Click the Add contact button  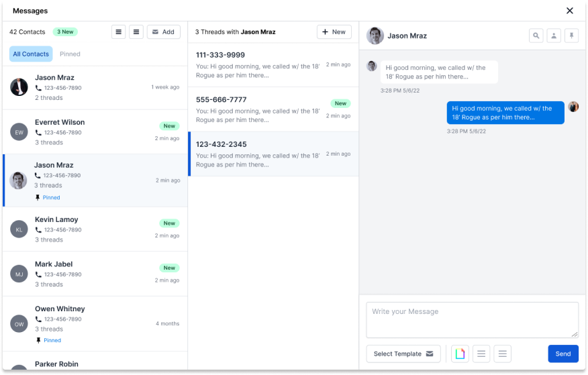pyautogui.click(x=163, y=32)
